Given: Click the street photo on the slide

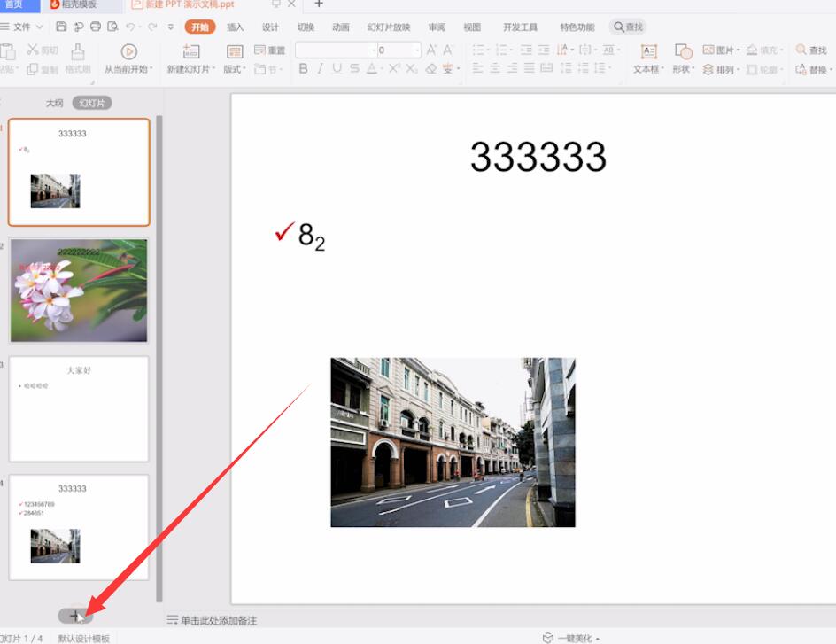Looking at the screenshot, I should (453, 442).
